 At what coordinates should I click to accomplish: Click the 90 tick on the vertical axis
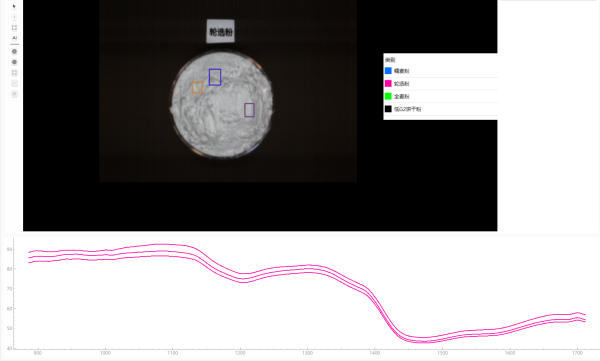pyautogui.click(x=9, y=249)
